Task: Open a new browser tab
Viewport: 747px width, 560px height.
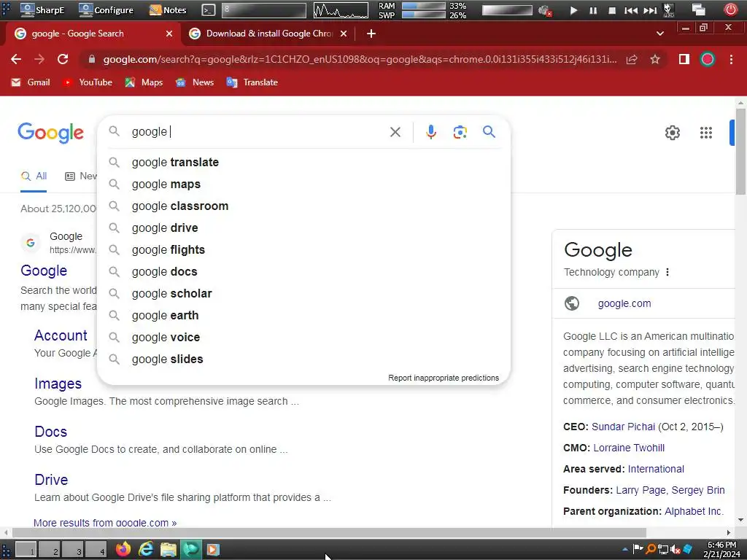Action: pyautogui.click(x=371, y=34)
